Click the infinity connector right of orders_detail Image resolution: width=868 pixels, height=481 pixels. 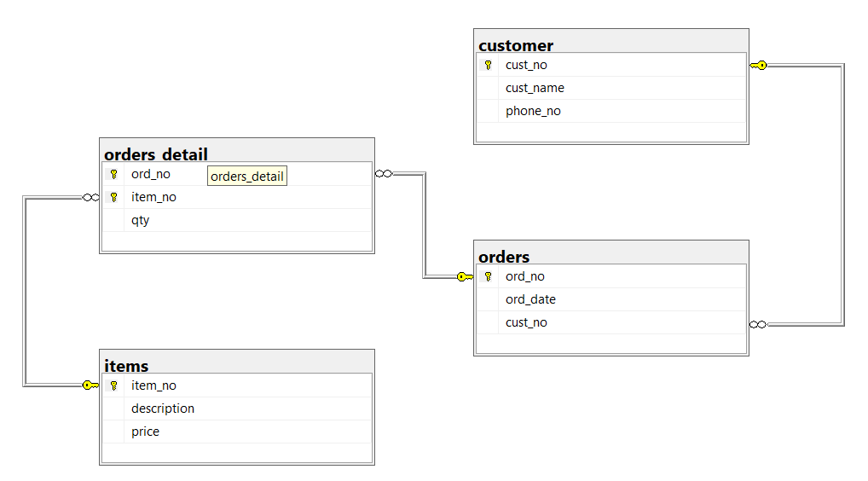(x=384, y=174)
